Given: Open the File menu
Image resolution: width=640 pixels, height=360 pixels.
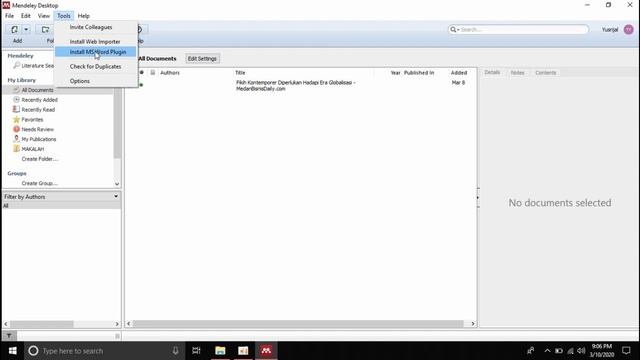Looking at the screenshot, I should coord(9,16).
